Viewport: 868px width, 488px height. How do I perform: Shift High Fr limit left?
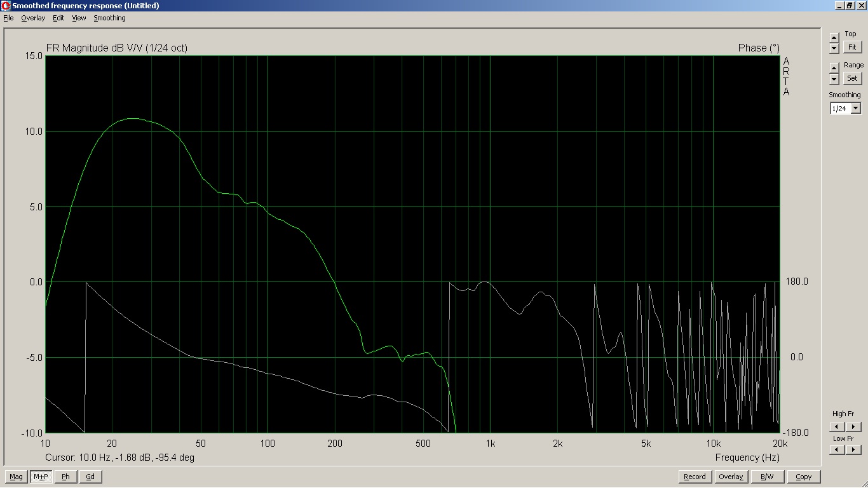pos(837,427)
